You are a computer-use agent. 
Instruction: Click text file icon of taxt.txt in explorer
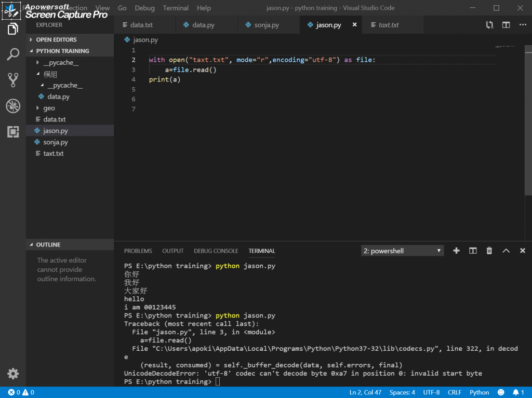37,153
